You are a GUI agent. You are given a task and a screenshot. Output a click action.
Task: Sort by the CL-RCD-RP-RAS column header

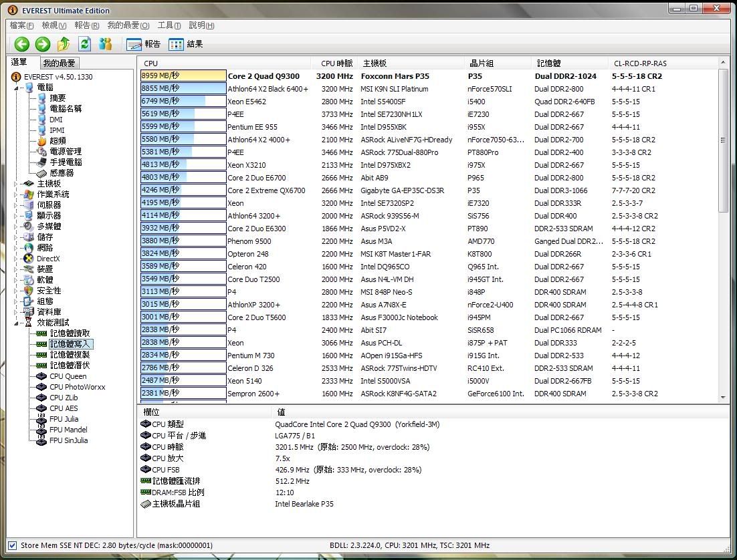662,63
